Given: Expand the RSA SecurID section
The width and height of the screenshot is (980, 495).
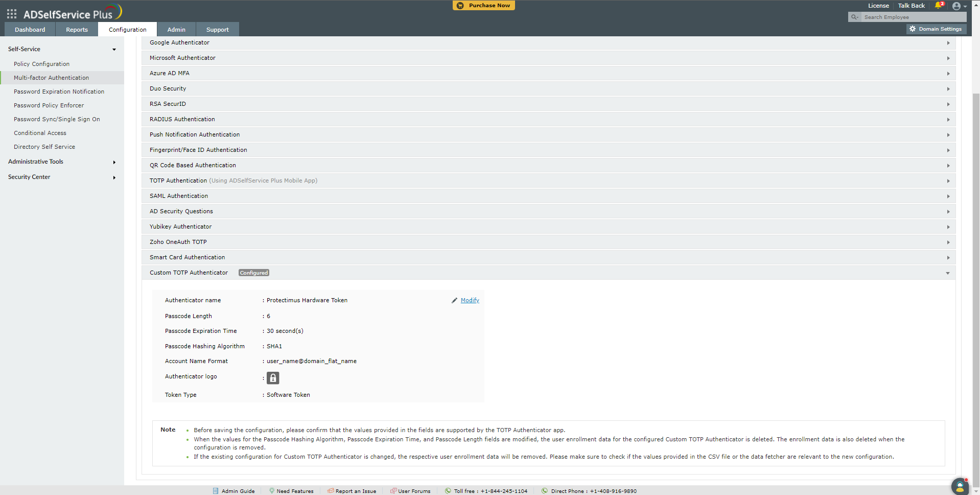Looking at the screenshot, I should 548,104.
